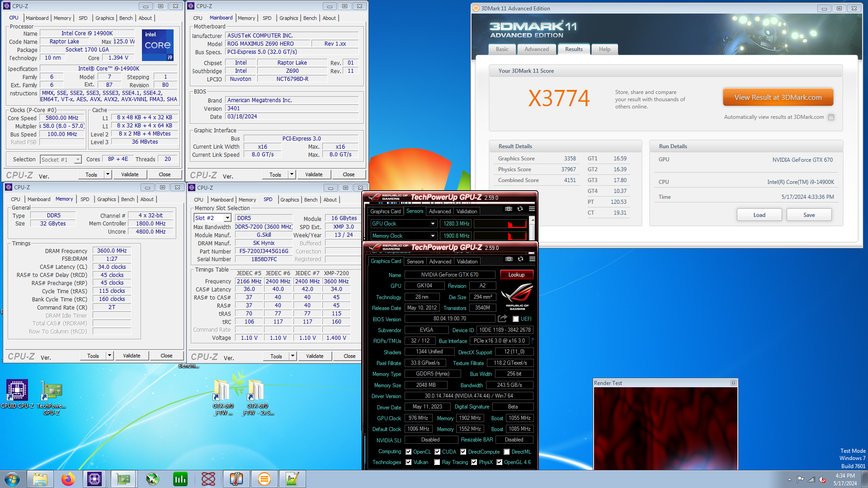868x488 pixels.
Task: Open the green jet fighter taskbar app
Action: point(152,479)
